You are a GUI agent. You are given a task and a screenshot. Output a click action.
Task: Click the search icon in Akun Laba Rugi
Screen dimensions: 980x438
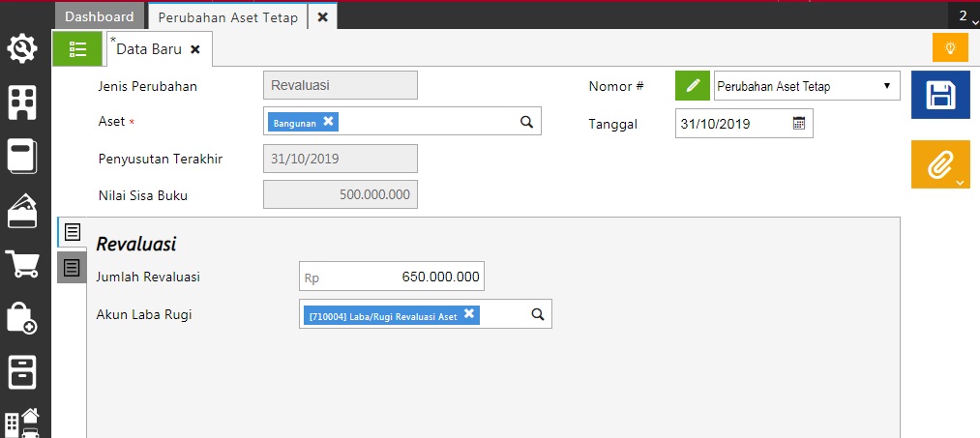pyautogui.click(x=538, y=314)
